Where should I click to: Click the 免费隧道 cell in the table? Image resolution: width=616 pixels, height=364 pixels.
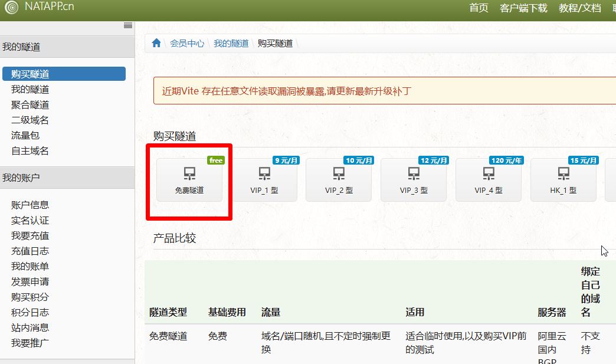point(168,336)
